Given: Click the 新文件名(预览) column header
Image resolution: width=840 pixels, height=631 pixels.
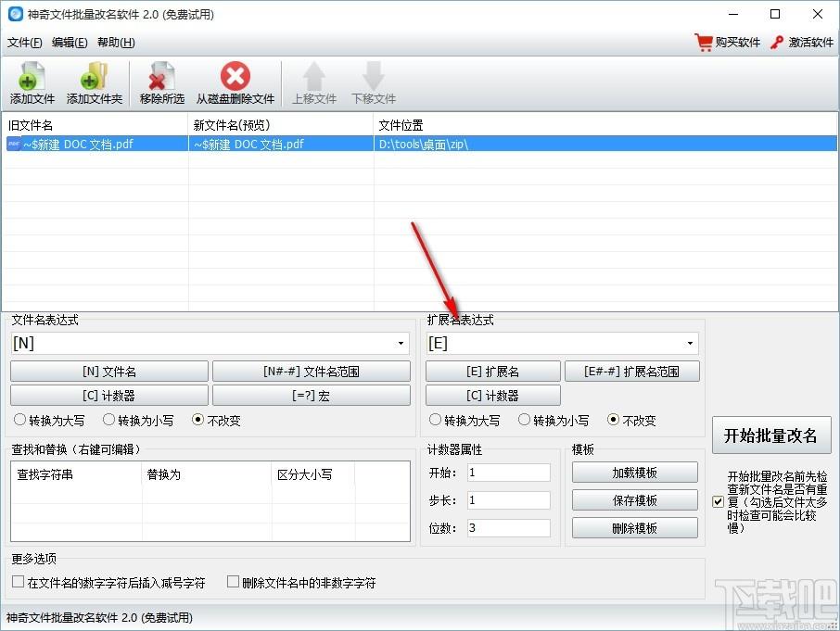Looking at the screenshot, I should click(281, 125).
